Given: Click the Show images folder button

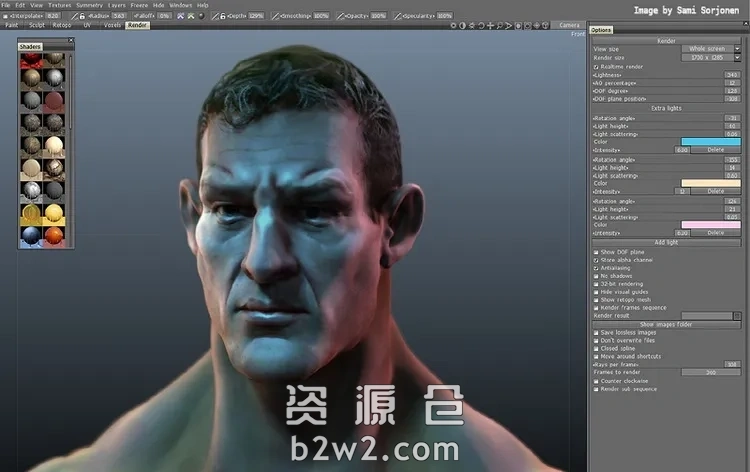Looking at the screenshot, I should [665, 325].
